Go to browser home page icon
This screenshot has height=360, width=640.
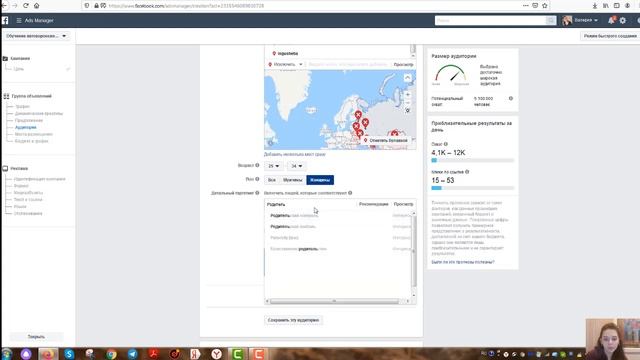pyautogui.click(x=36, y=6)
